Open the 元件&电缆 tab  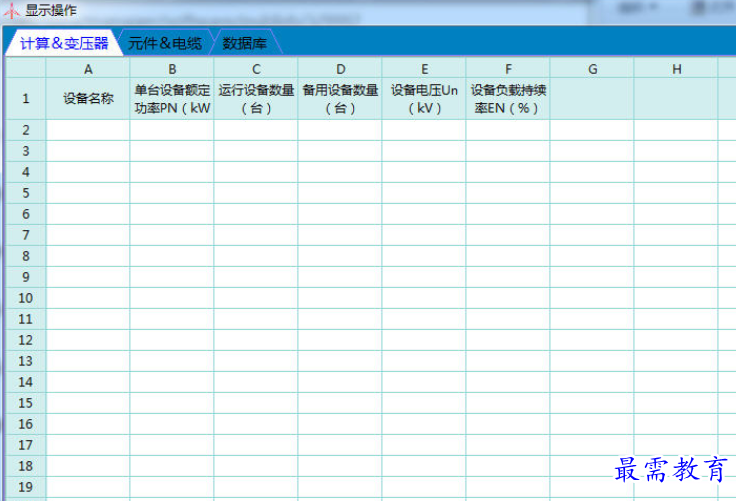(165, 43)
